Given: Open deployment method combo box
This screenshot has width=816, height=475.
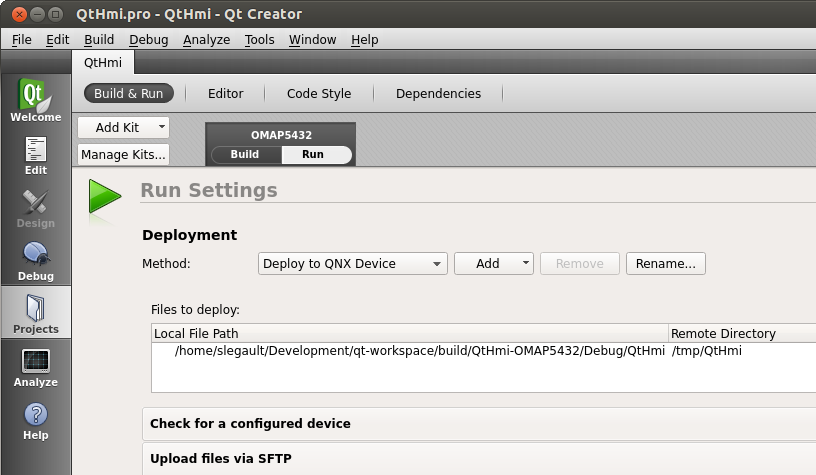Looking at the screenshot, I should tap(352, 264).
